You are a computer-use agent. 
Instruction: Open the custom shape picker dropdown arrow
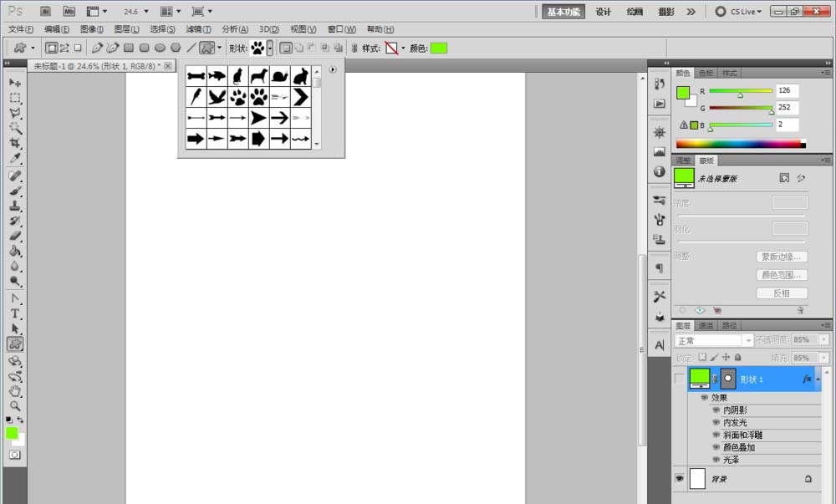point(270,48)
